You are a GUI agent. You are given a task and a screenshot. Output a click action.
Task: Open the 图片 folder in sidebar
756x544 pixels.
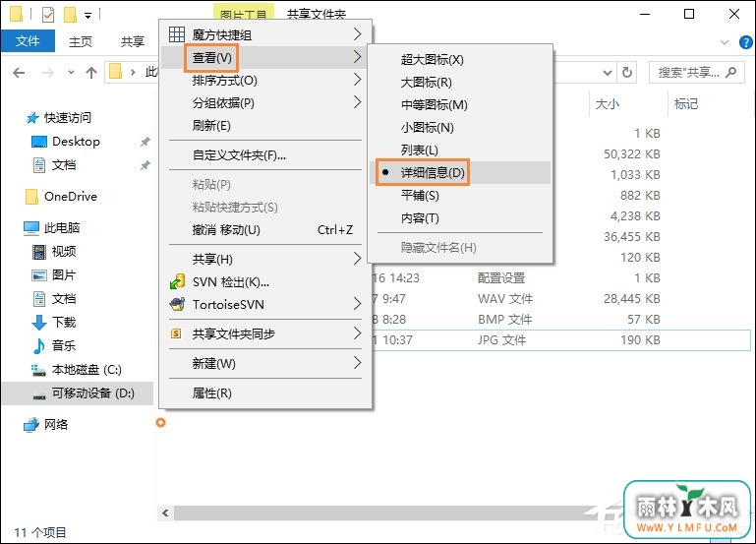tap(64, 274)
